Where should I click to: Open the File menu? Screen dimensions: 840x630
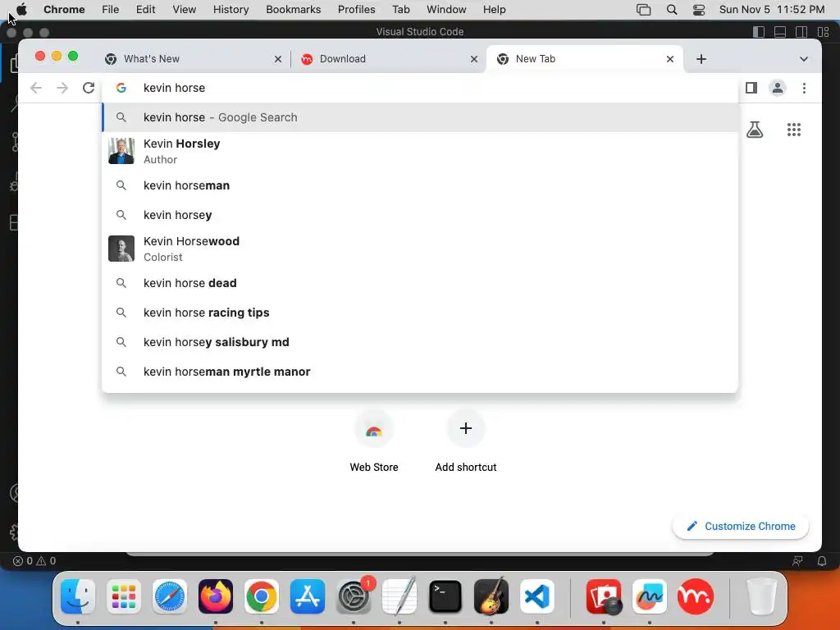pos(111,10)
